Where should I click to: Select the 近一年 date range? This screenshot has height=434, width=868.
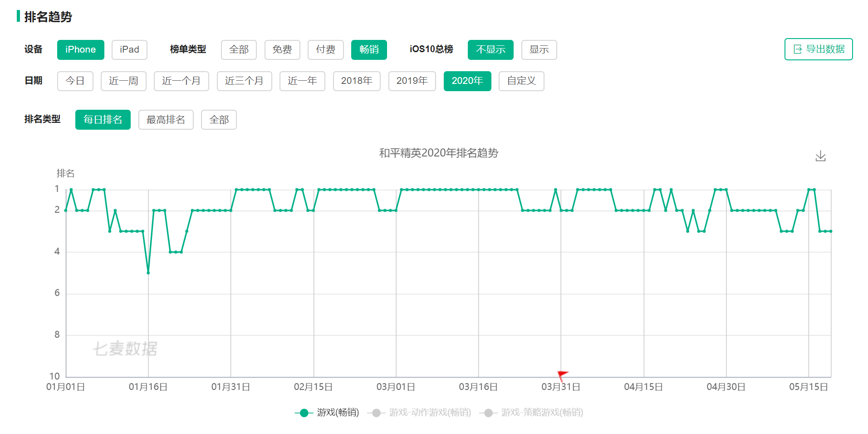click(302, 81)
